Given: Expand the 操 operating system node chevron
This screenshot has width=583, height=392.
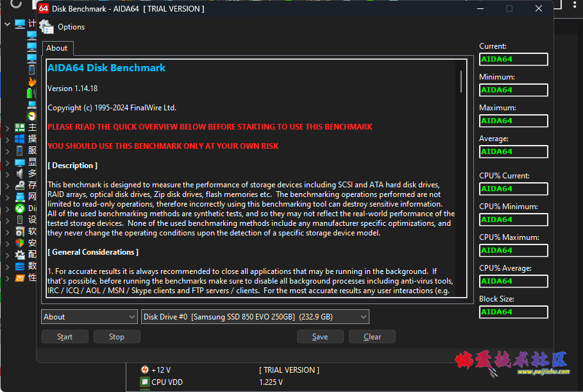Looking at the screenshot, I should click(7, 139).
